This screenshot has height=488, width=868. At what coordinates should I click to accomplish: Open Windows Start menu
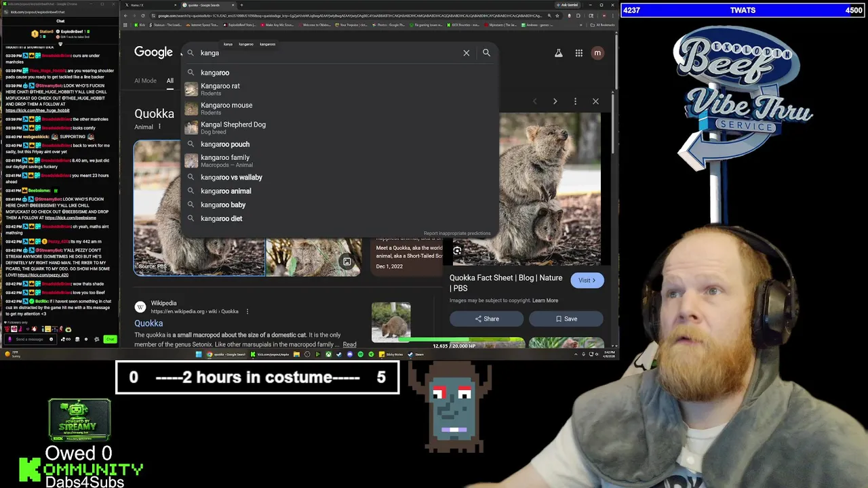coord(199,354)
